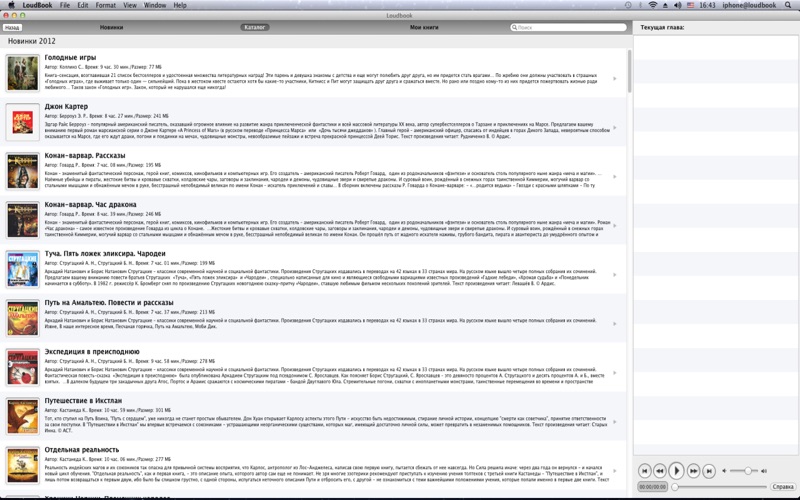Expand Туча. Пять ложек эликсира row arrow
Image resolution: width=800 pixels, height=500 pixels.
coord(615,274)
